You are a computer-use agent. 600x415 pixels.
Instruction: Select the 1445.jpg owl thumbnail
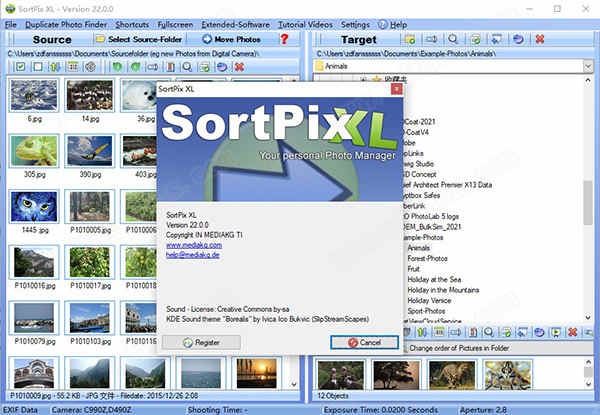(x=34, y=207)
